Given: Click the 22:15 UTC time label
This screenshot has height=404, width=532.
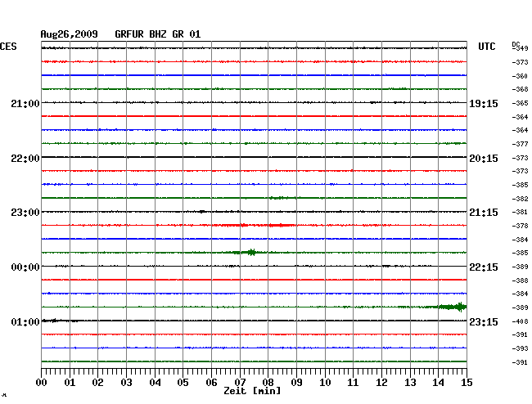Looking at the screenshot, I should [x=484, y=267].
